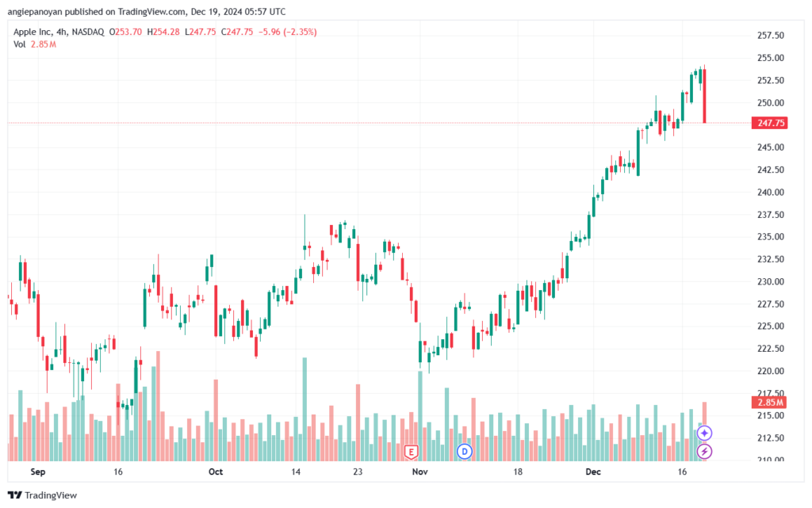Click the 250.00 price axis label
812x508 pixels.
(x=771, y=103)
